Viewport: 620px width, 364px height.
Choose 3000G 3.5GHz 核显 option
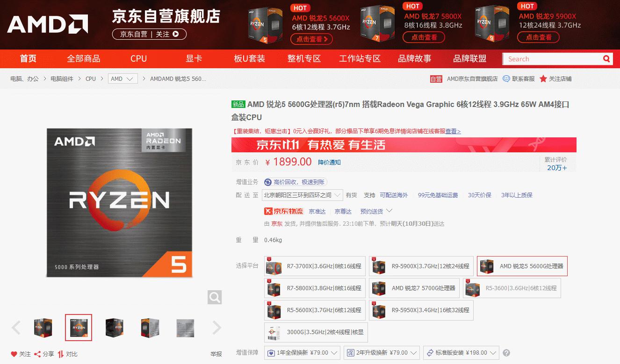(316, 332)
